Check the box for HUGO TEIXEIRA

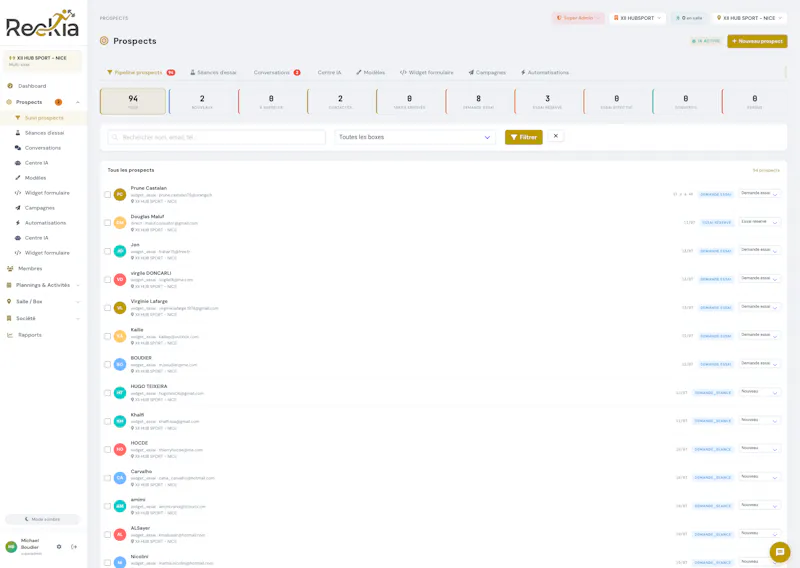click(107, 393)
